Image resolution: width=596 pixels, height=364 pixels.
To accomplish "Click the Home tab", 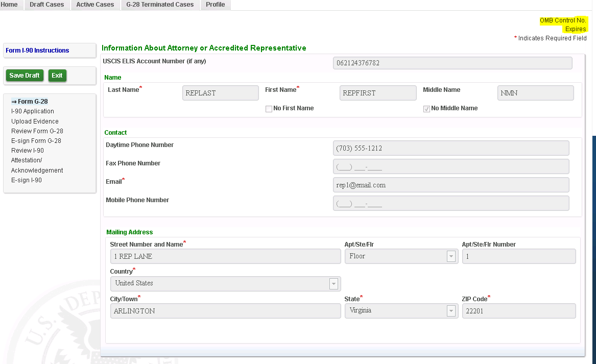I will coord(9,5).
